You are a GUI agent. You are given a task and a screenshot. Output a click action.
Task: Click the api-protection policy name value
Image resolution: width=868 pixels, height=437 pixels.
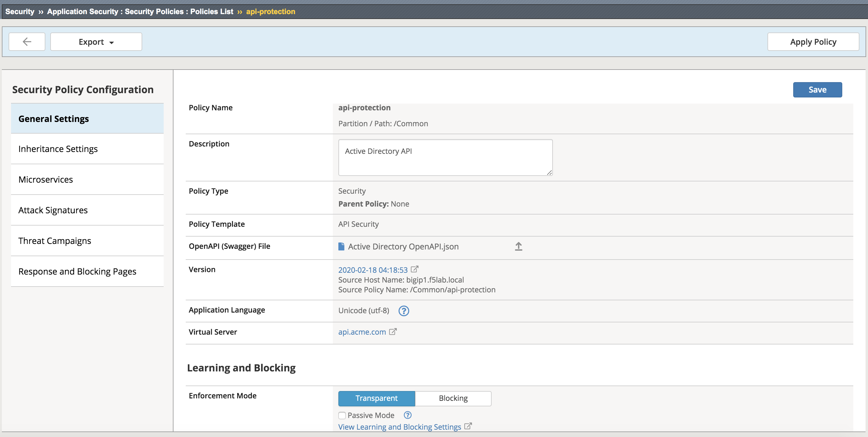pyautogui.click(x=365, y=108)
